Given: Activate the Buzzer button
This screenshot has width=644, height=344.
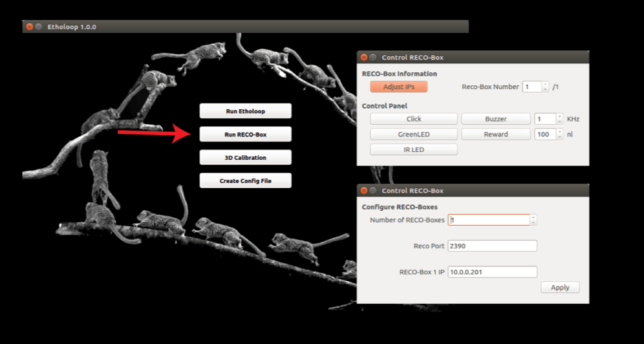Looking at the screenshot, I should click(496, 119).
